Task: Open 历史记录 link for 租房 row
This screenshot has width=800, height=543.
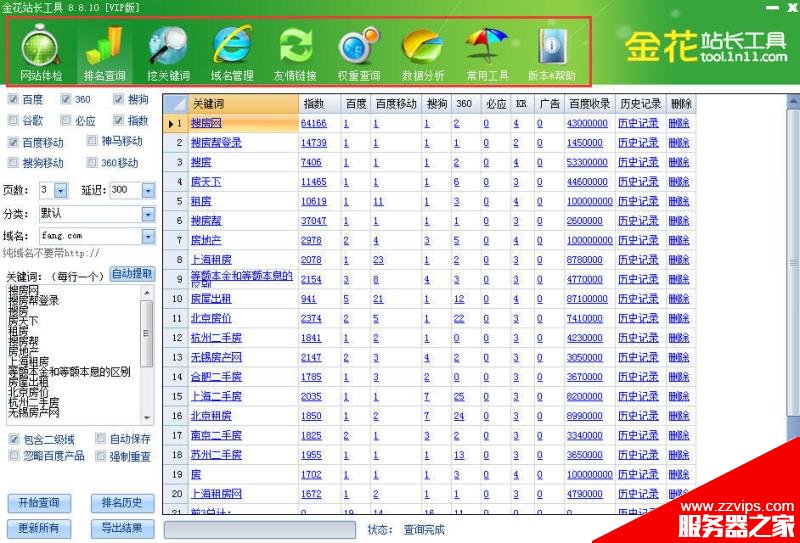Action: (x=638, y=201)
